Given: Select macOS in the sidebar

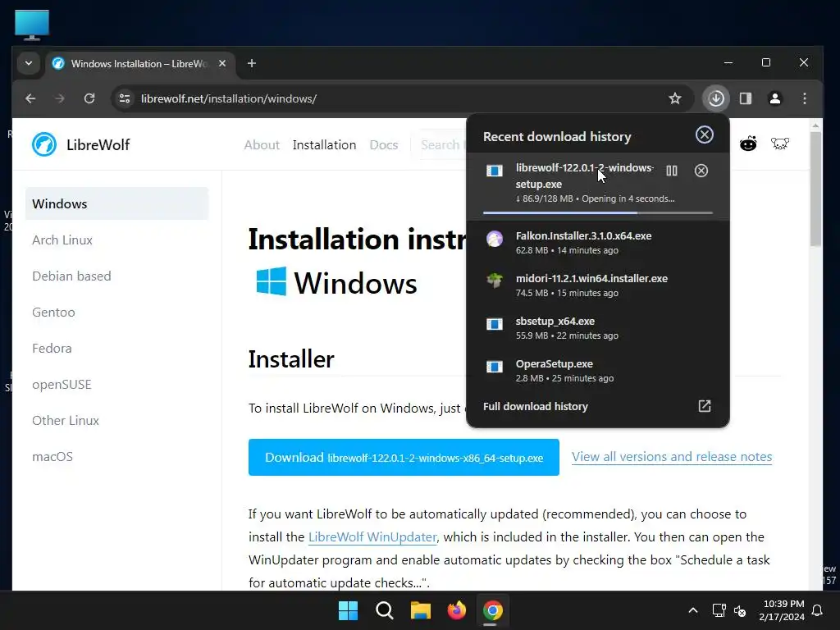Looking at the screenshot, I should (52, 456).
